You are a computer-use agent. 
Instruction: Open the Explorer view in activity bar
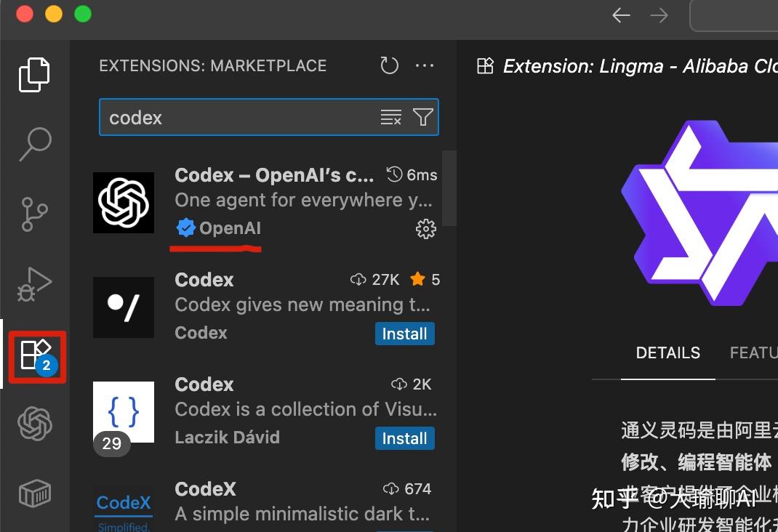pyautogui.click(x=34, y=74)
